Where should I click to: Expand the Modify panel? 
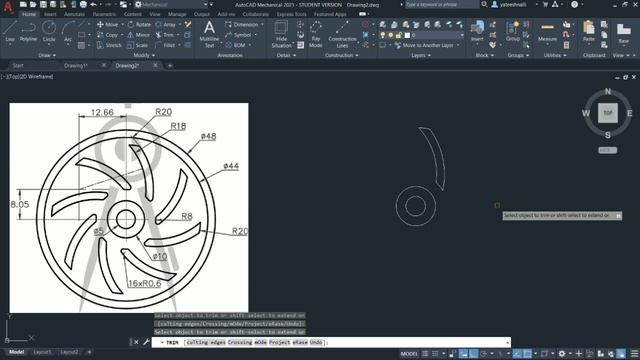click(144, 55)
